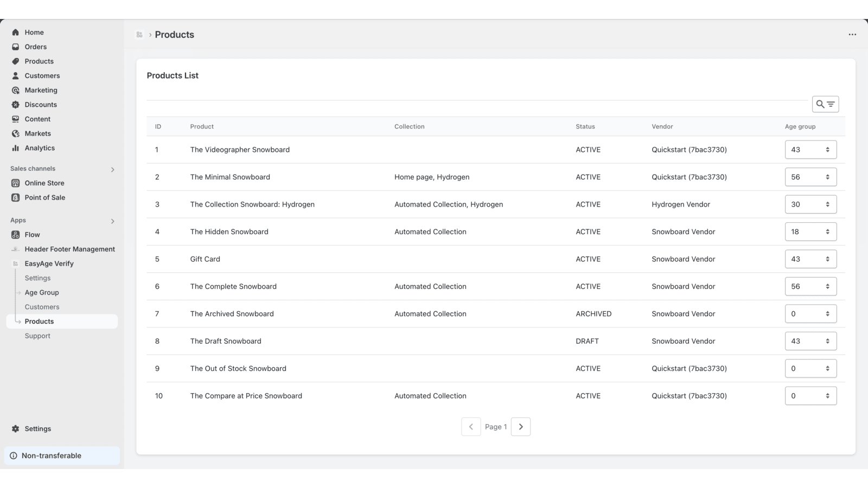The height and width of the screenshot is (488, 868).
Task: Select the Point of Sale icon
Action: pyautogui.click(x=15, y=197)
